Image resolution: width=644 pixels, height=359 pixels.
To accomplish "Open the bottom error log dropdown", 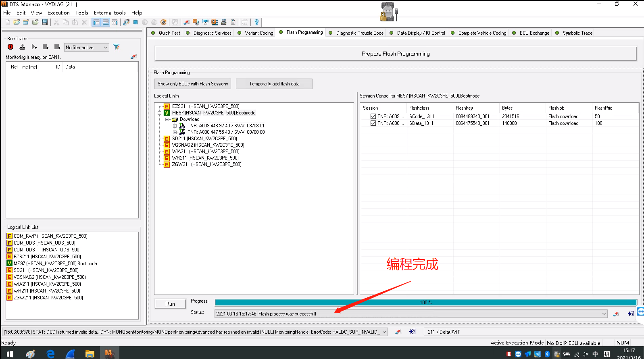I will [384, 332].
